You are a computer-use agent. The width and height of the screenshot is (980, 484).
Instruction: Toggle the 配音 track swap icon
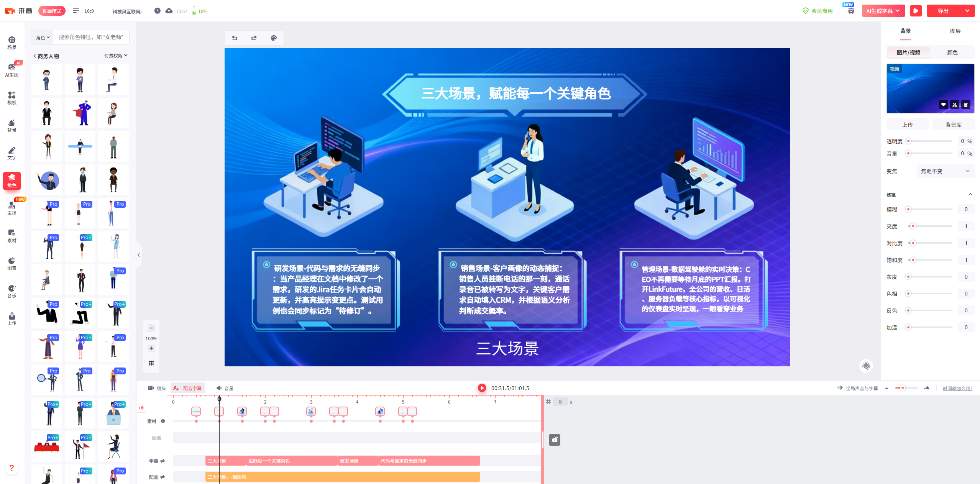(163, 477)
